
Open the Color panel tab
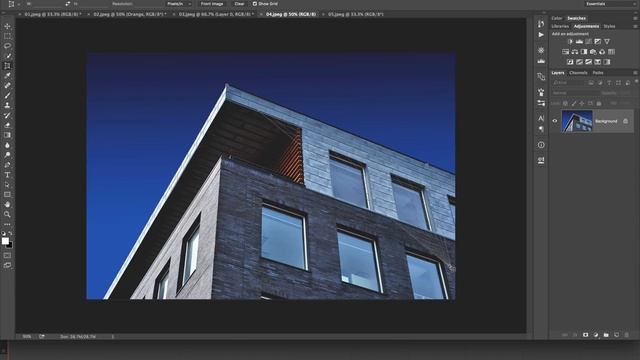(x=557, y=18)
